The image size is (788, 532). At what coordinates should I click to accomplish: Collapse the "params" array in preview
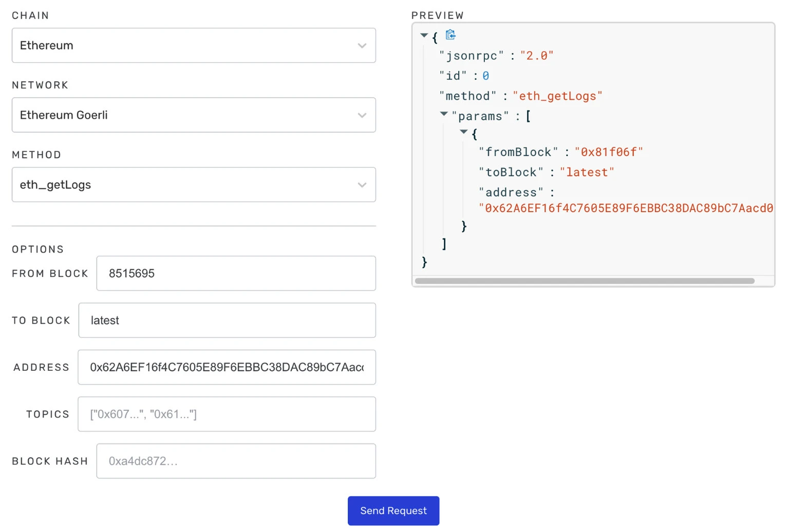pyautogui.click(x=444, y=113)
